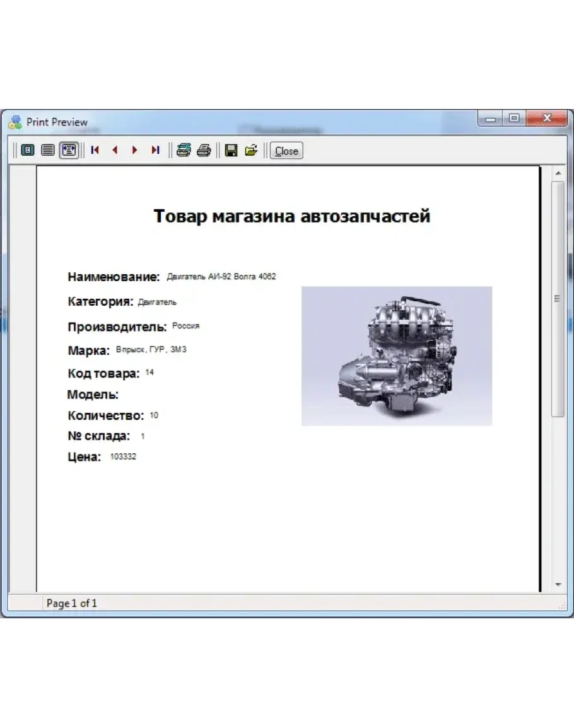The image size is (574, 728).
Task: Jump to the first page
Action: [x=95, y=151]
